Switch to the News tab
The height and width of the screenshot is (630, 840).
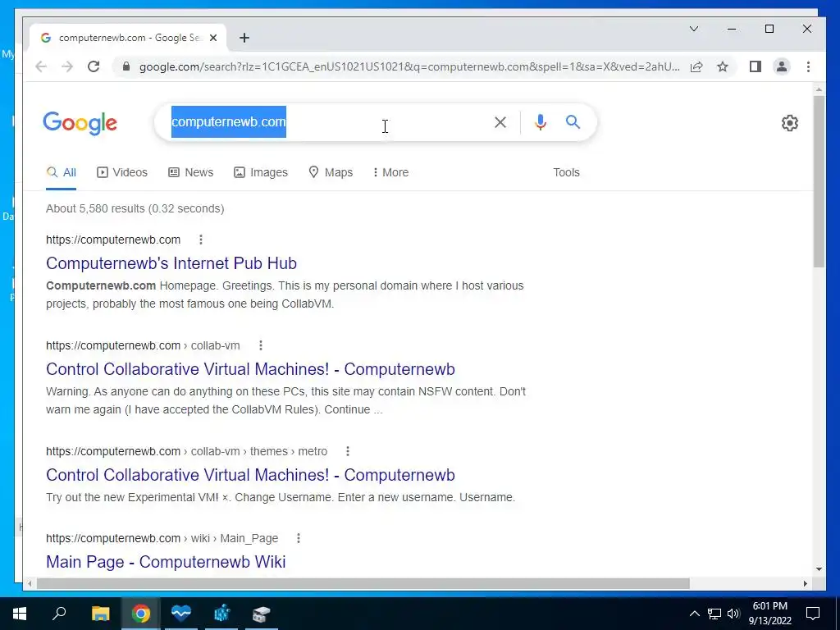190,172
